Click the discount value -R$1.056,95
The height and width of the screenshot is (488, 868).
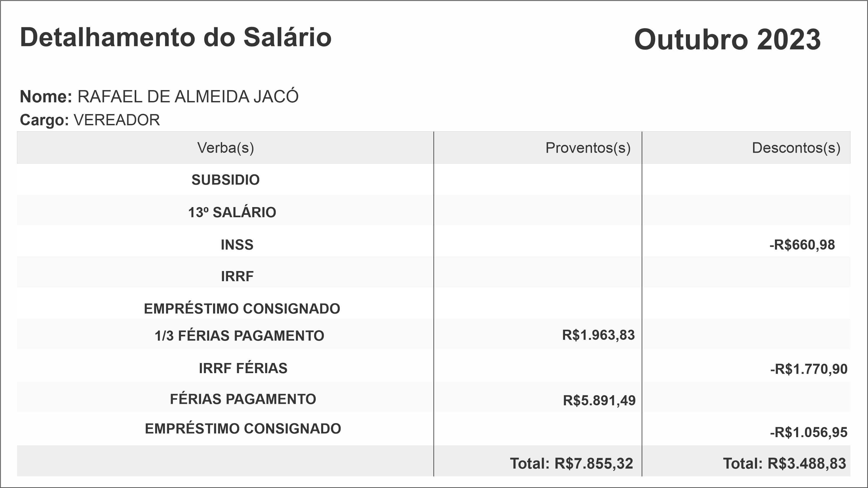[x=808, y=432]
